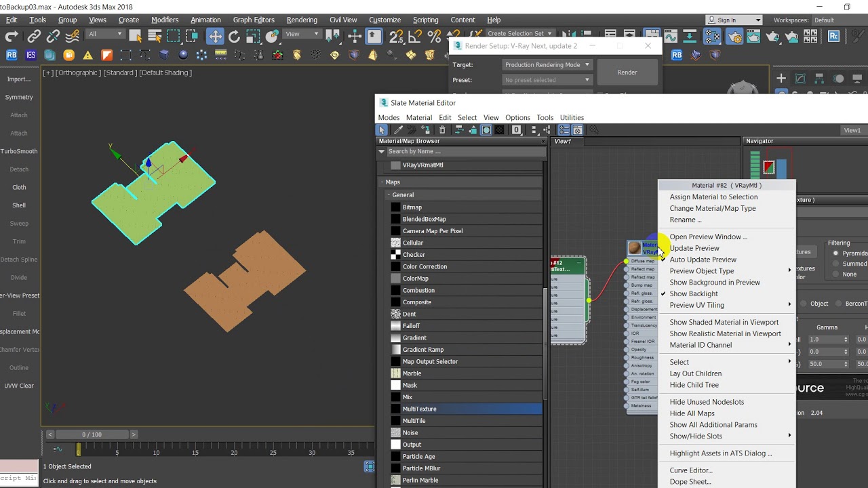Viewport: 868px width, 488px height.
Task: Open the Slate editor Utilities menu
Action: click(572, 118)
